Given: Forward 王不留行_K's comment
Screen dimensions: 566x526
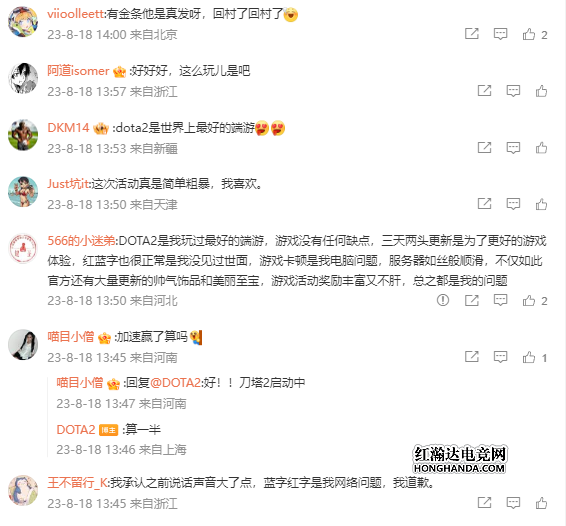Looking at the screenshot, I should pyautogui.click(x=484, y=503).
